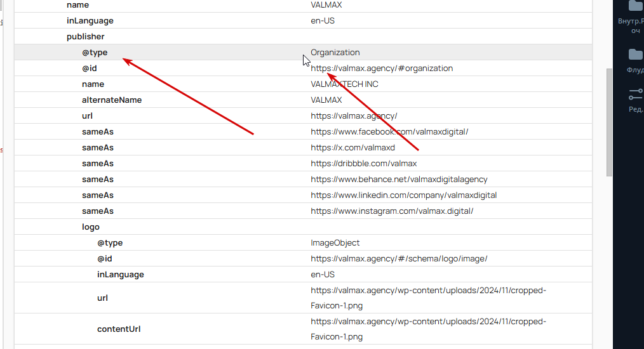Click the alternateName property label
Viewport: 644px width, 349px height.
[112, 100]
